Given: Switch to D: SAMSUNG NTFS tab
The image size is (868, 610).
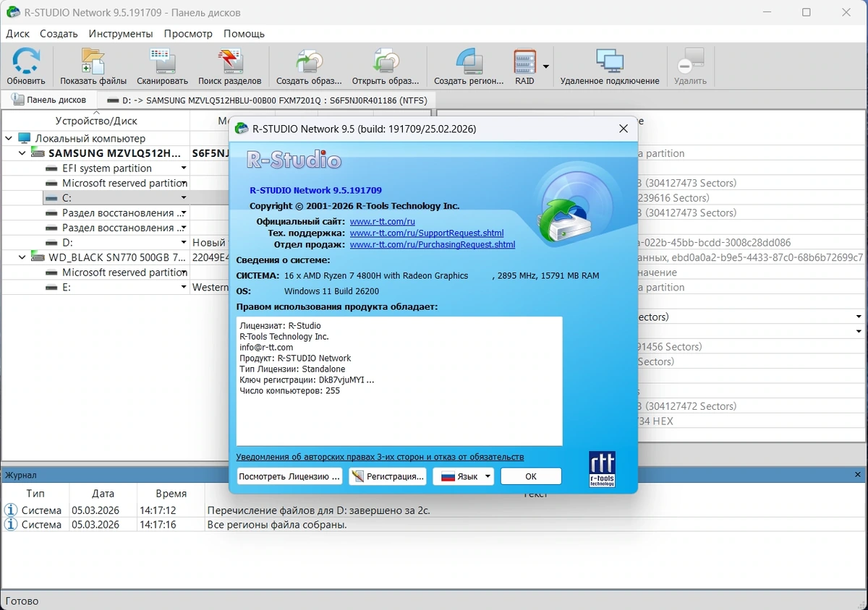Looking at the screenshot, I should (266, 100).
